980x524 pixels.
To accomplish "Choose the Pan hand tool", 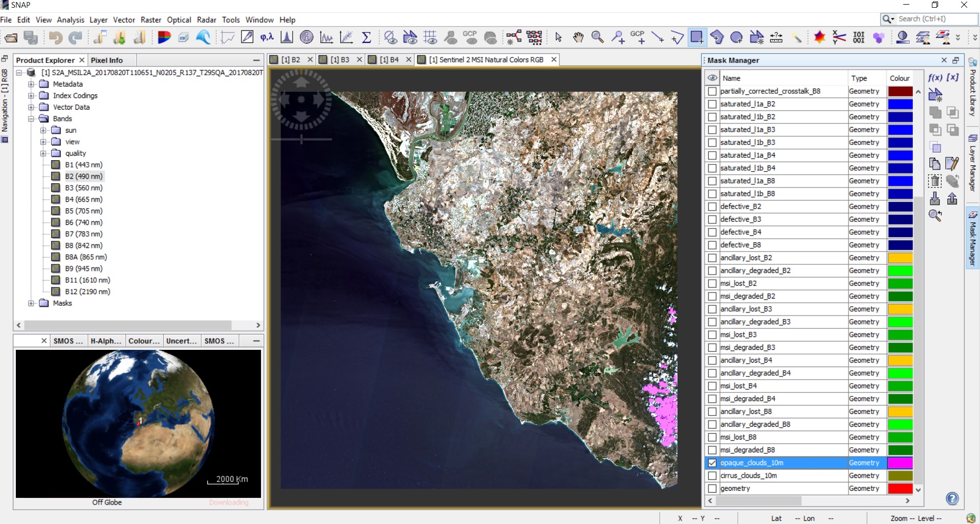I will (x=578, y=37).
